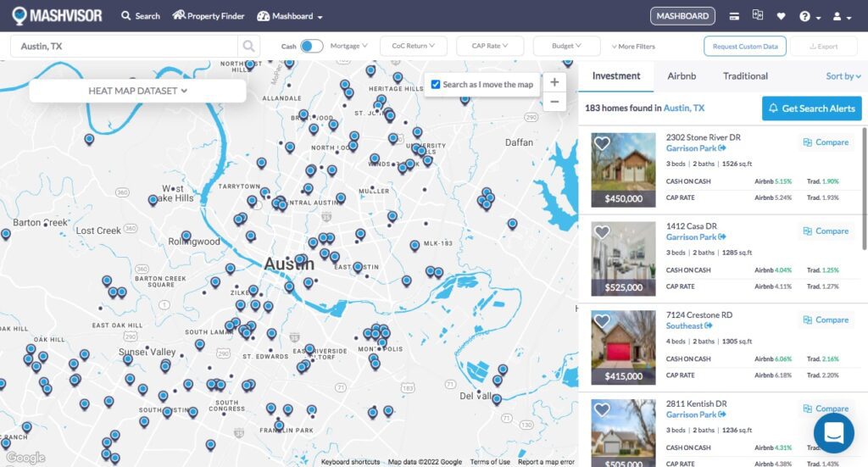Click the Export button
The width and height of the screenshot is (868, 467).
(x=822, y=47)
